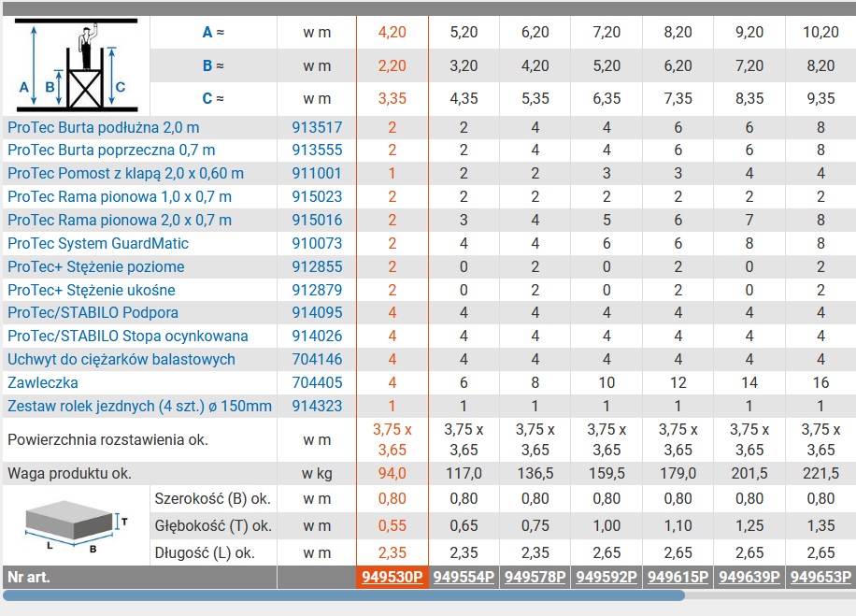
Task: Open ProTec/STABILO Stopa ocynkowana link
Action: (128, 337)
